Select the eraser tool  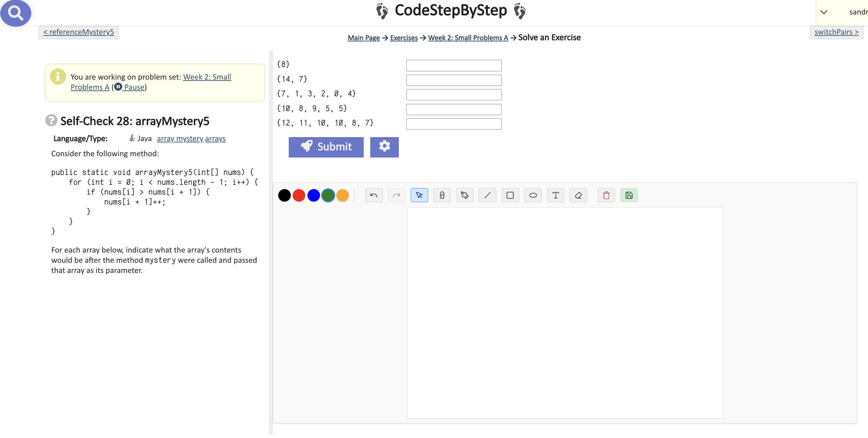click(578, 195)
